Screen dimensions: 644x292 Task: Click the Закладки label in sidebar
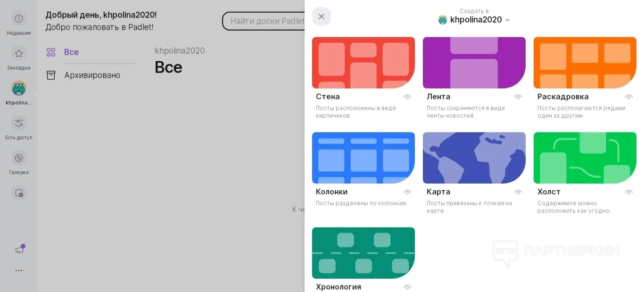pos(19,68)
